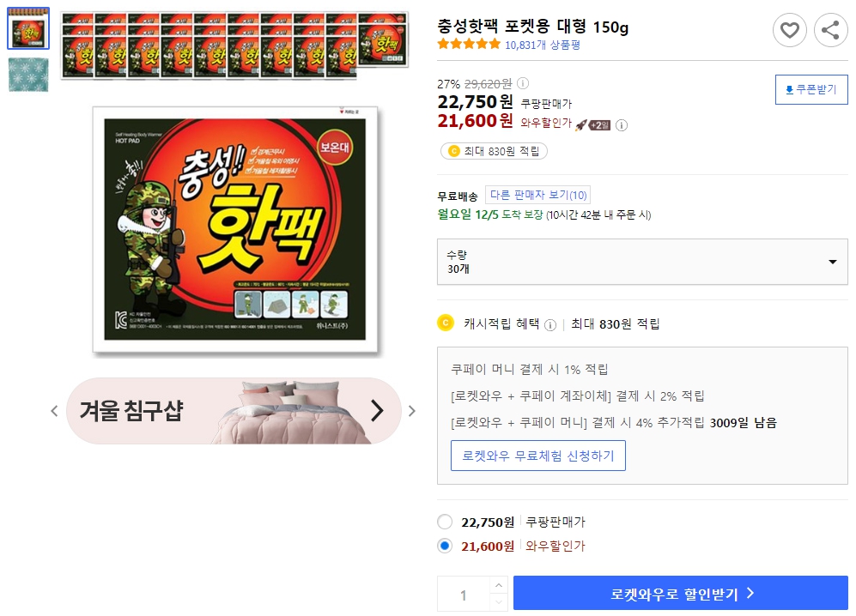This screenshot has height=616, width=856.
Task: Open sharing options via share icon
Action: point(829,30)
